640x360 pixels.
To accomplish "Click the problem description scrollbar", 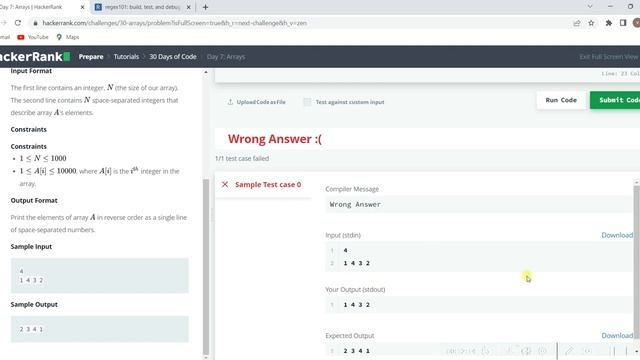I will pos(206,266).
